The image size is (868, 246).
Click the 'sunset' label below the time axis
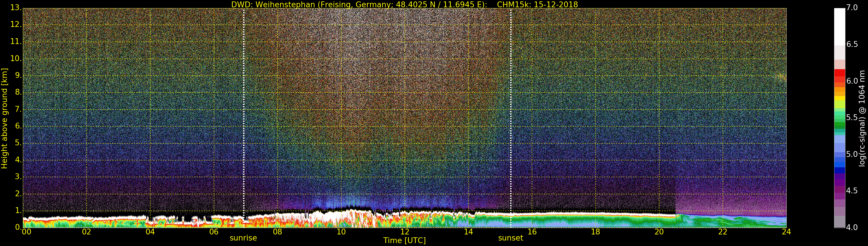click(510, 238)
